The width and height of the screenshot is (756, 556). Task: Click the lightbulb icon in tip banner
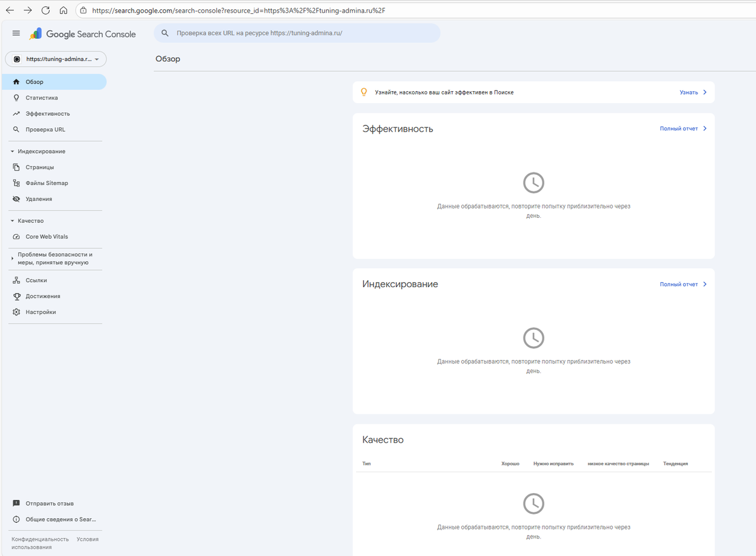tap(364, 92)
